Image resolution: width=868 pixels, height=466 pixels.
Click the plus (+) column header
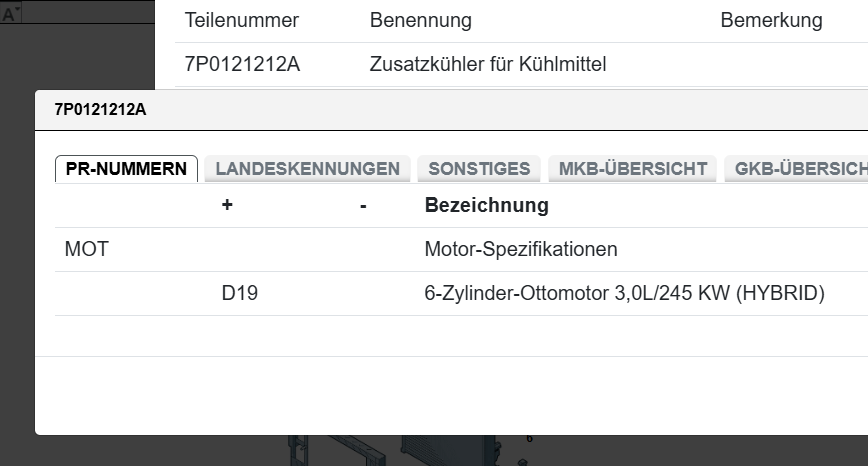tap(227, 205)
